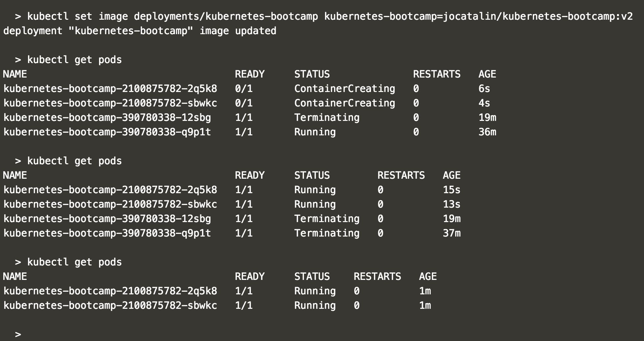Screen dimensions: 644x341
Task: Click '1m' age of the final sbwkc row
Action: (425, 306)
